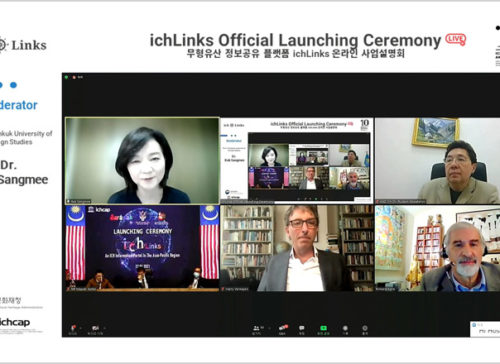Open the audio options caret beside the microphone
The image size is (500, 364).
coord(81,328)
